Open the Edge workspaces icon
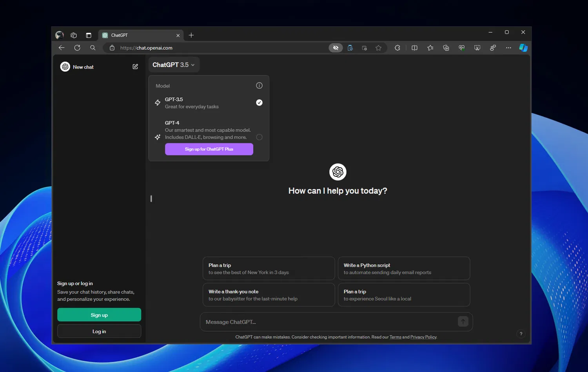Viewport: 588px width, 372px height. pos(74,35)
